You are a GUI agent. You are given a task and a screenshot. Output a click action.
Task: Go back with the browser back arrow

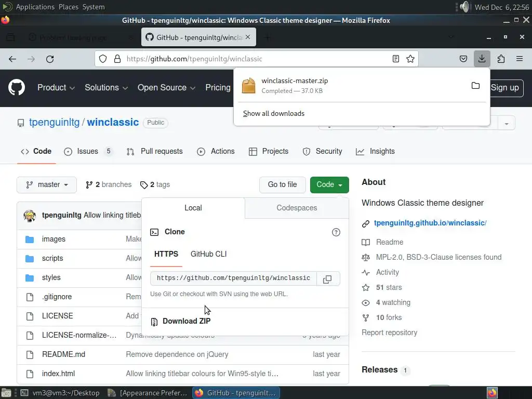pyautogui.click(x=12, y=59)
